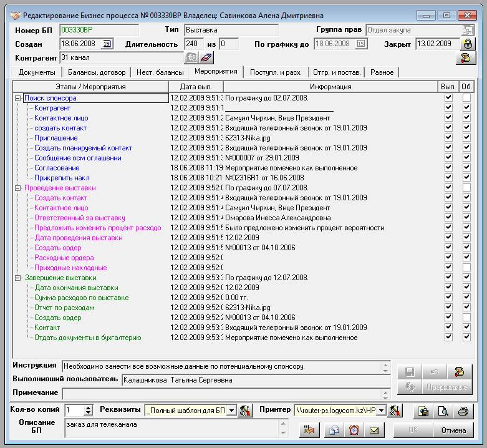Click up arrow on Инструкция field scroller

pyautogui.click(x=385, y=364)
